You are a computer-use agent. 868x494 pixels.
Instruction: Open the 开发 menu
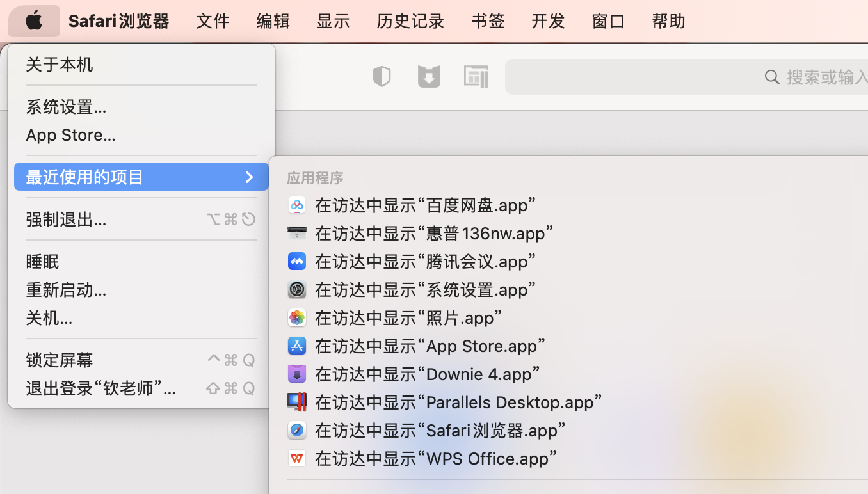(x=547, y=20)
